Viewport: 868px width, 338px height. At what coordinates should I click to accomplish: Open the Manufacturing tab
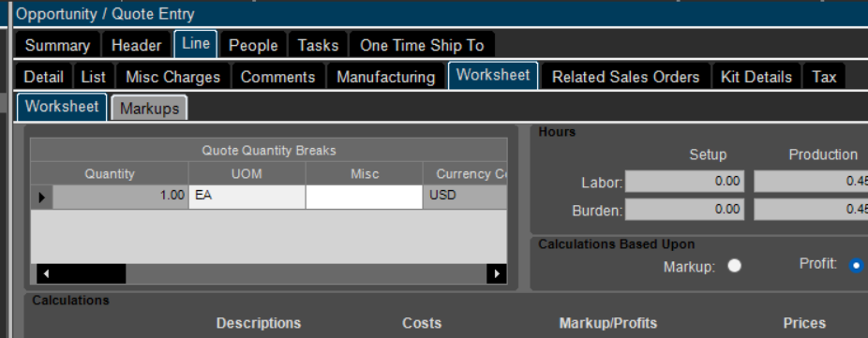click(x=386, y=77)
